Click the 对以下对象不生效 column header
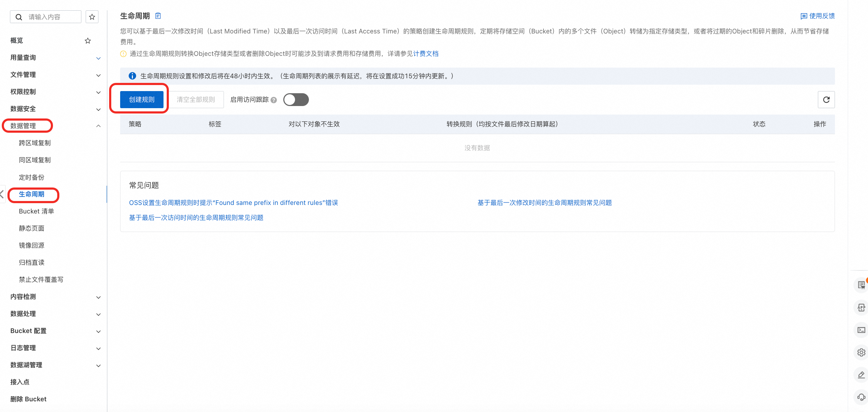 (x=314, y=124)
